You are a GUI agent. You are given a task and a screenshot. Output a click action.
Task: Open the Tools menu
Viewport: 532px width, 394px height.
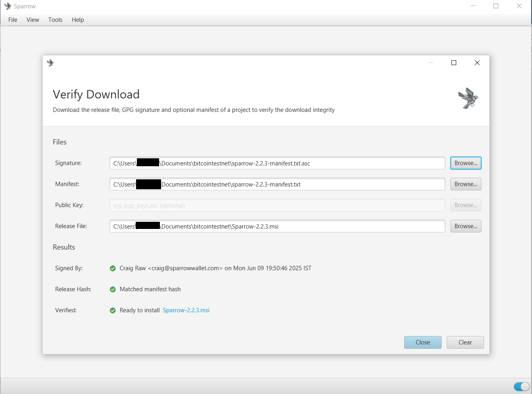point(56,20)
